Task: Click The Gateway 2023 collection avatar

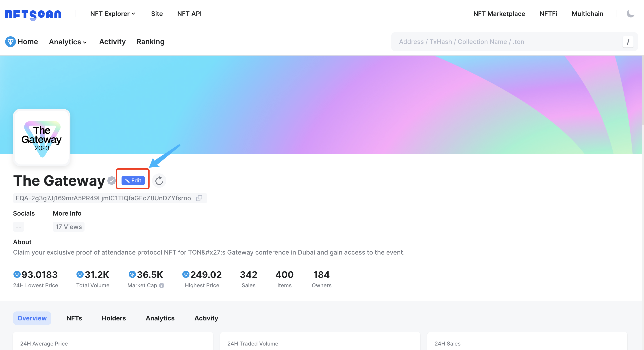Action: pyautogui.click(x=42, y=138)
